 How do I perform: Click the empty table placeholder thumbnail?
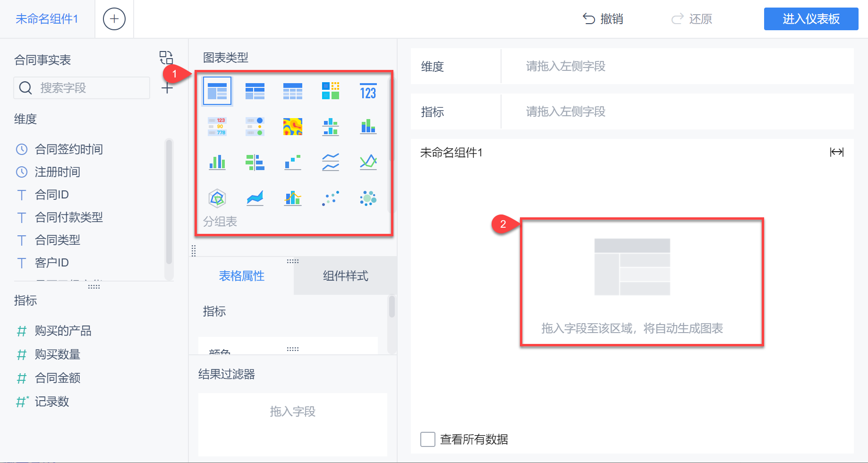632,267
